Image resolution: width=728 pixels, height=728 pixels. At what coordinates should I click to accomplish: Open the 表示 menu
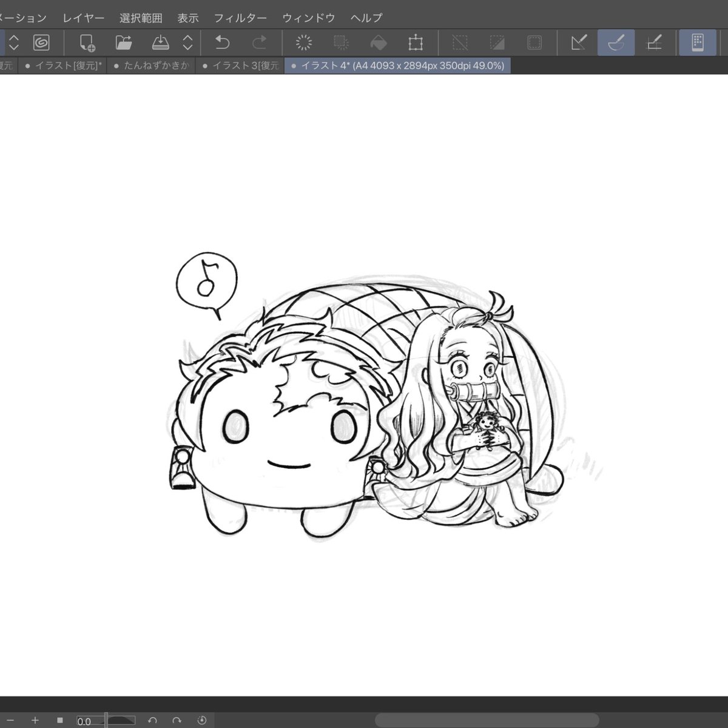(188, 18)
